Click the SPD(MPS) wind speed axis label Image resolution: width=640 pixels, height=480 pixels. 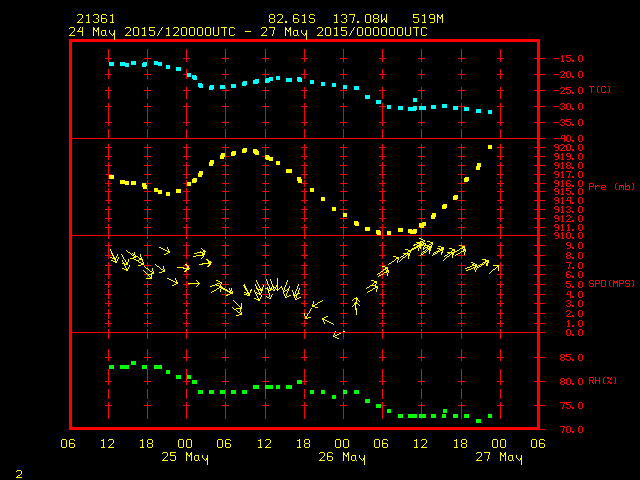click(x=611, y=283)
